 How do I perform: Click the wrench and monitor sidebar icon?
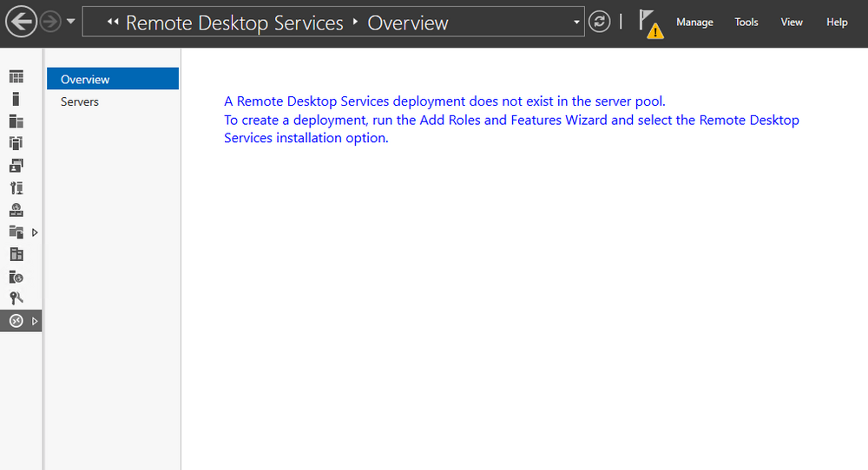pos(16,188)
